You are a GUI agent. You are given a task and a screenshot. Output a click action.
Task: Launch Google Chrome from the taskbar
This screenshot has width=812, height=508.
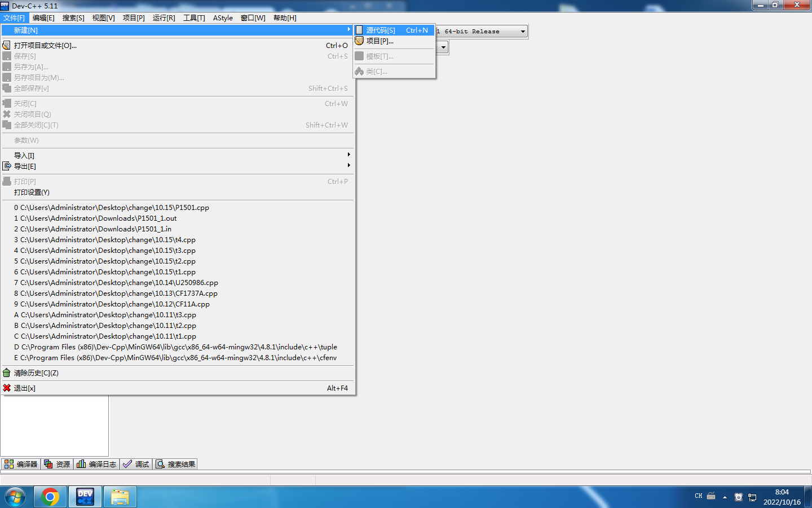[50, 497]
